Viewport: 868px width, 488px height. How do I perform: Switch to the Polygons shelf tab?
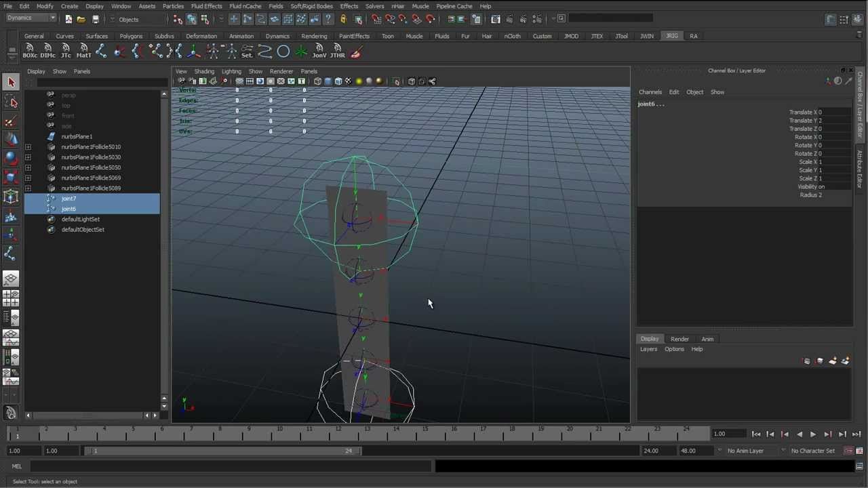click(x=131, y=36)
